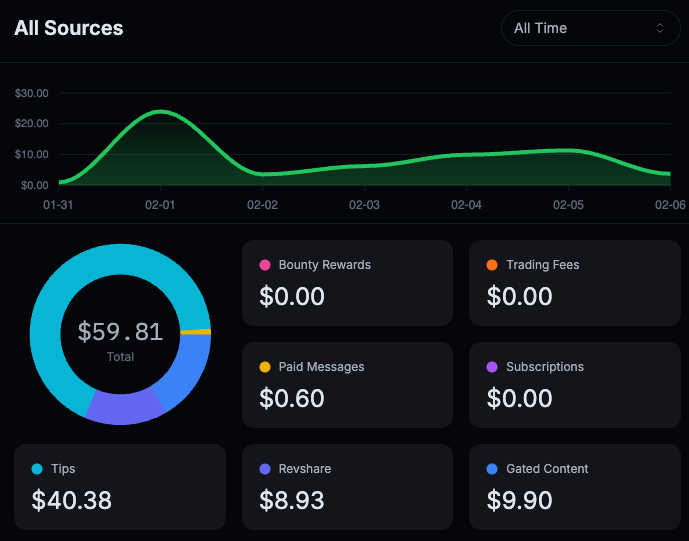
Task: Click the $30.00 y-axis label
Action: pyautogui.click(x=32, y=93)
